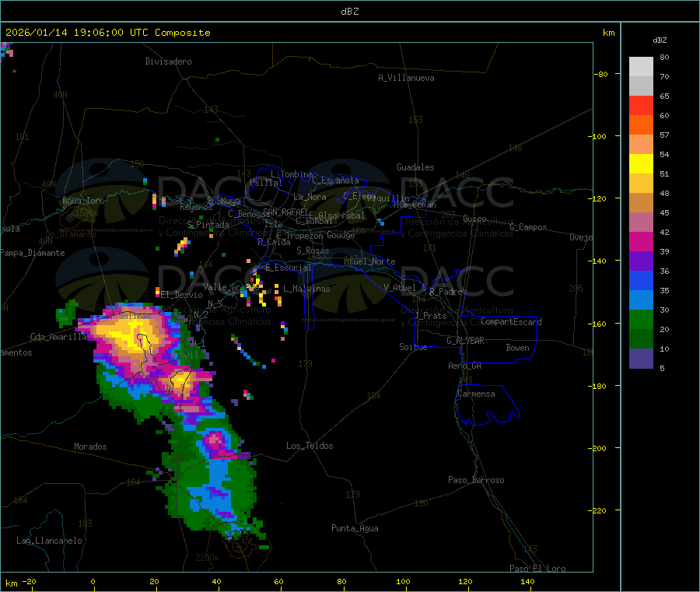Click the Atuel_Norte map label
Screen dimensions: 700x592
pos(369,261)
